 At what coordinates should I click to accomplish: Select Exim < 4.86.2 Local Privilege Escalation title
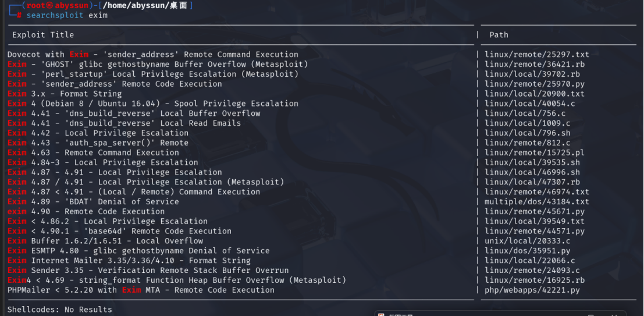click(x=108, y=221)
